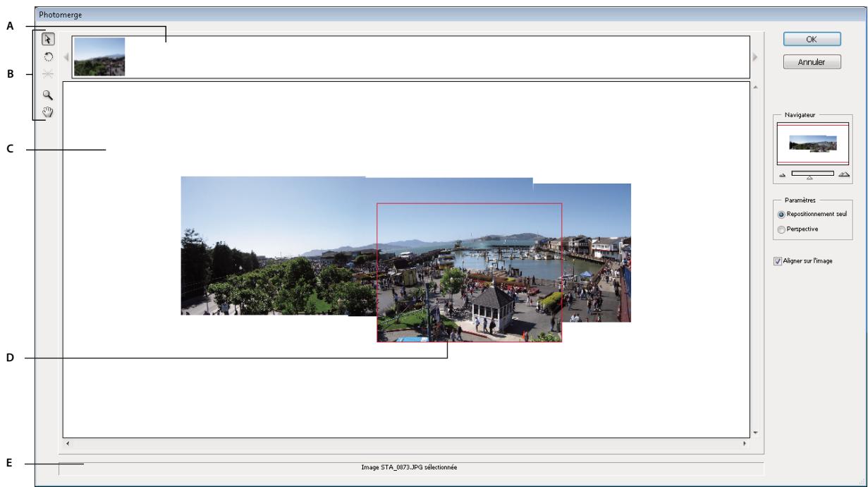Image resolution: width=868 pixels, height=487 pixels.
Task: Click the thumbnail in the lightbox strip
Action: point(99,56)
